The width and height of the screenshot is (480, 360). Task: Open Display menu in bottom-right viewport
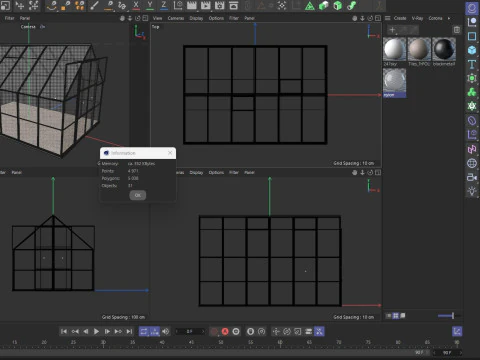coord(196,172)
